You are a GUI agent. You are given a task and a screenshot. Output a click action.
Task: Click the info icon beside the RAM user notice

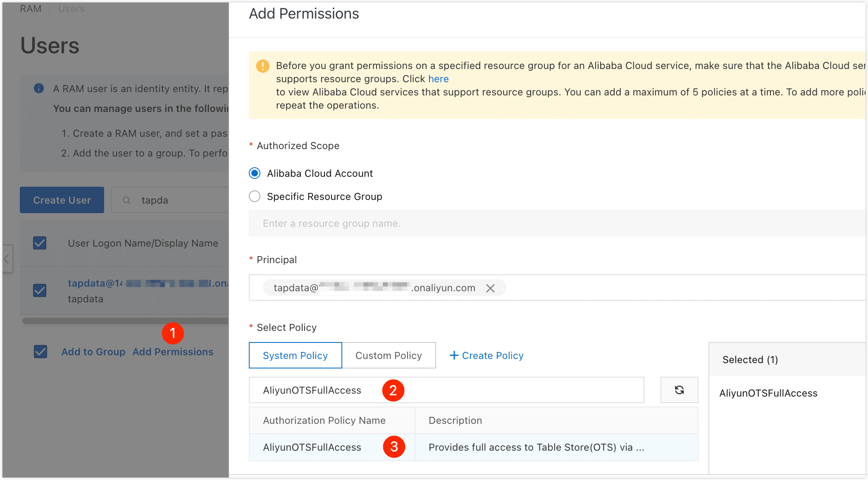coord(38,88)
